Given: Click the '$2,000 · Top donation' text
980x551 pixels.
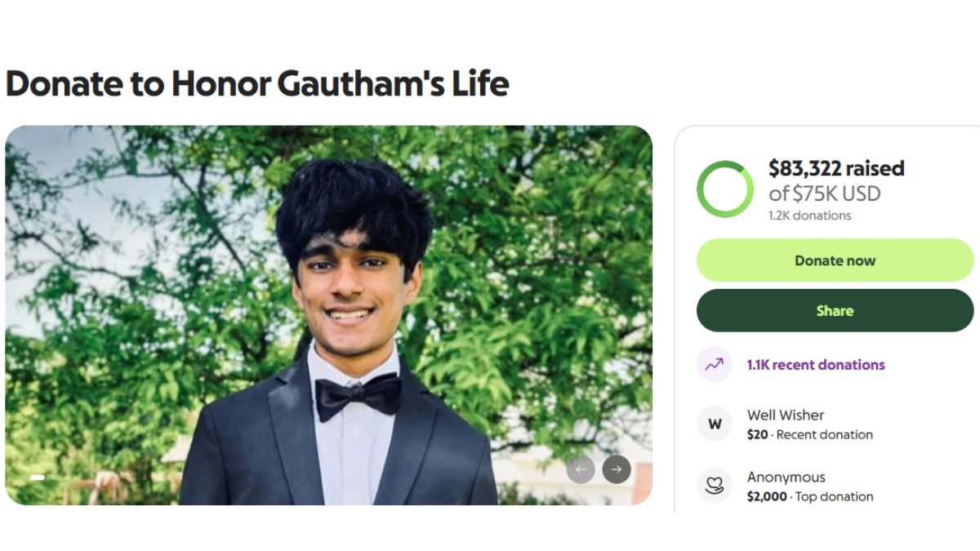Looking at the screenshot, I should pyautogui.click(x=809, y=496).
